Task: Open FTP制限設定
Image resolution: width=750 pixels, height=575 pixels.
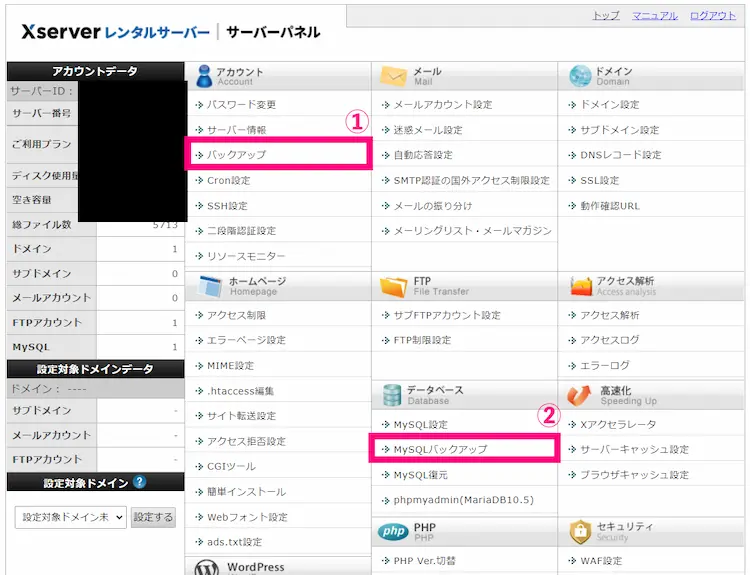Action: [x=422, y=340]
